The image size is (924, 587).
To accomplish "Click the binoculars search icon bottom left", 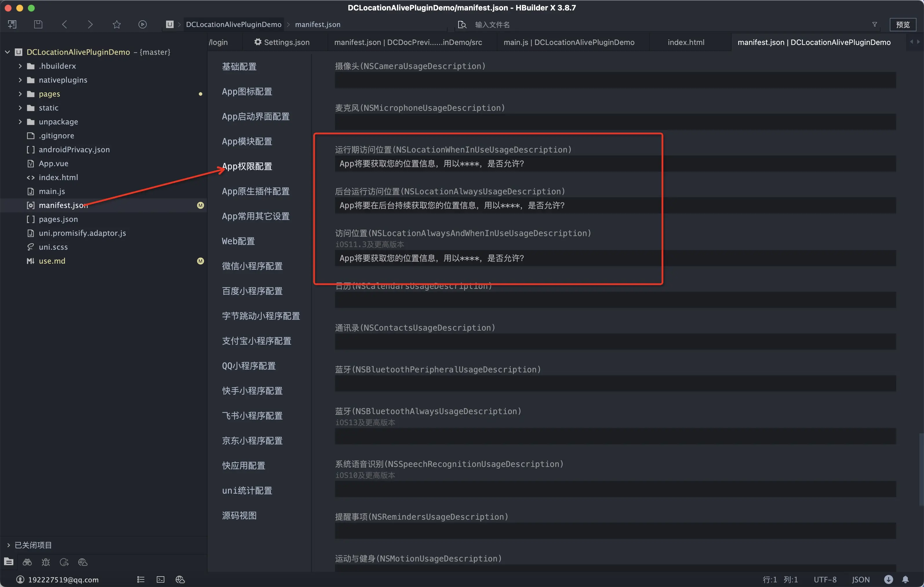I will point(27,562).
